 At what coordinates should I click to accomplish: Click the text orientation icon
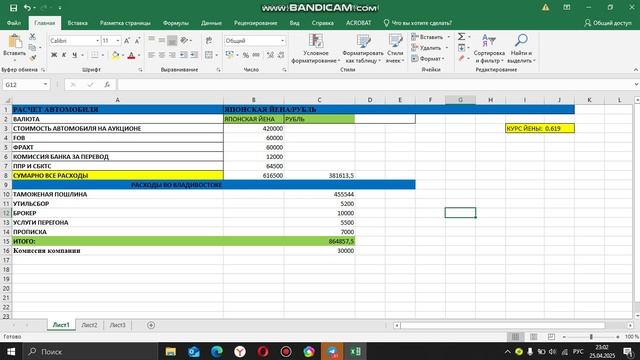click(x=184, y=40)
